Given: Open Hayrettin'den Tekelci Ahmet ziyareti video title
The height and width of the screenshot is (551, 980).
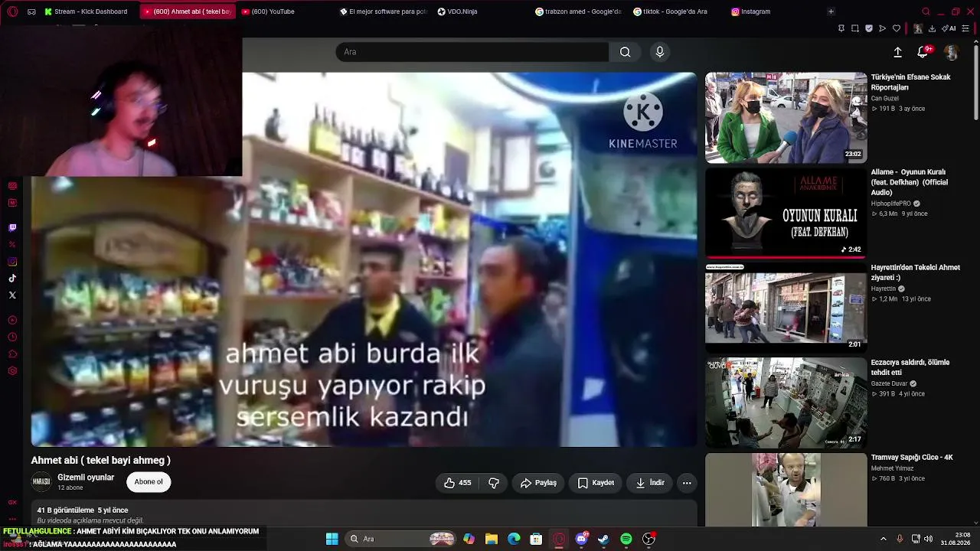Looking at the screenshot, I should (915, 272).
